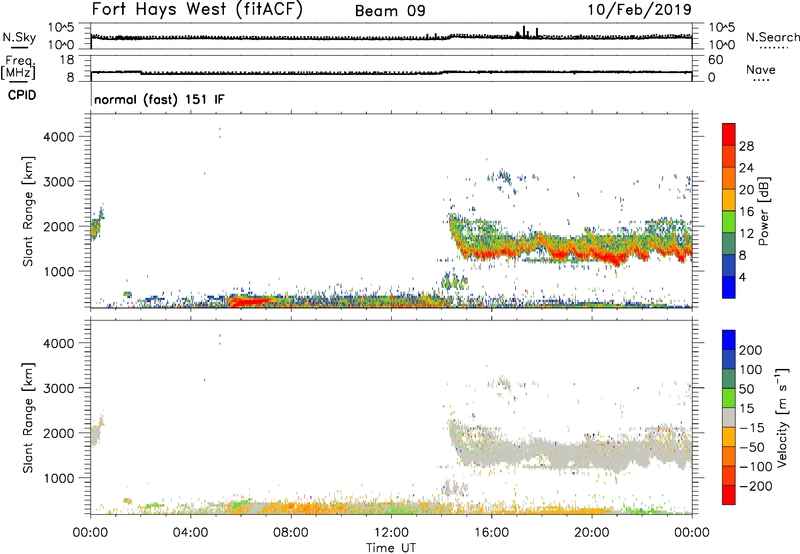Click the gray segment of the Velocity color bar

pyautogui.click(x=729, y=418)
